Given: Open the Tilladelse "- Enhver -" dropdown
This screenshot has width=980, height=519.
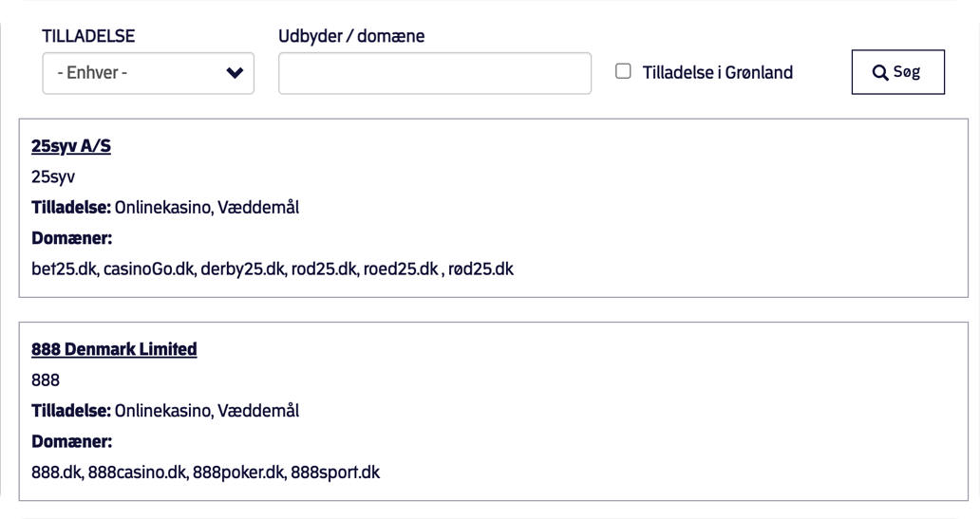Looking at the screenshot, I should point(133,73).
